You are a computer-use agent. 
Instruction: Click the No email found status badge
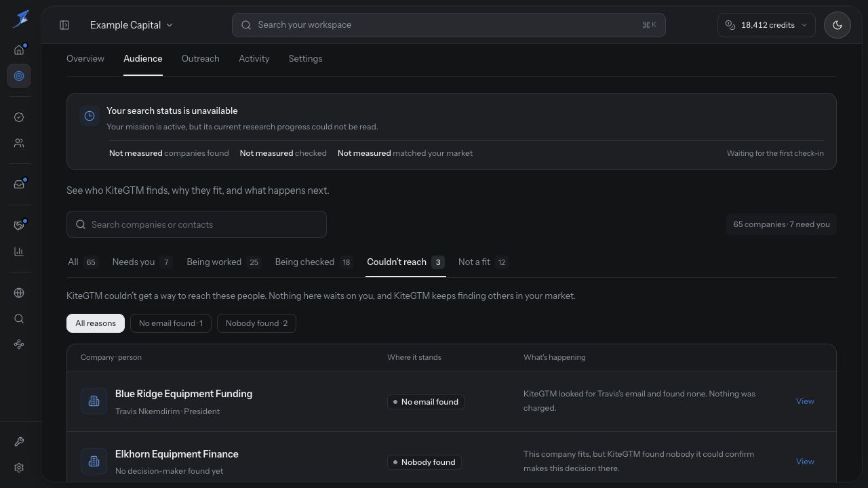(426, 402)
